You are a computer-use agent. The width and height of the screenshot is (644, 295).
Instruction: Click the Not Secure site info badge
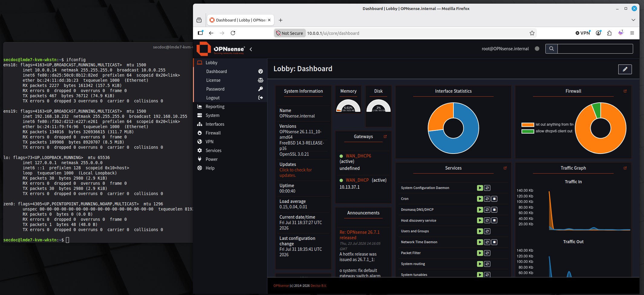tap(289, 33)
